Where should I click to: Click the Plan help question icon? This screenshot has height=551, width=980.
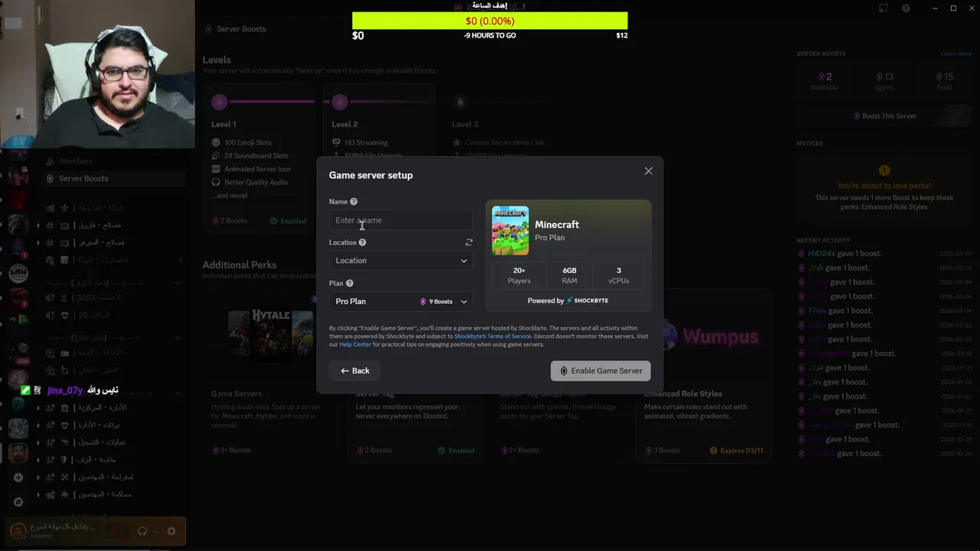pyautogui.click(x=349, y=283)
